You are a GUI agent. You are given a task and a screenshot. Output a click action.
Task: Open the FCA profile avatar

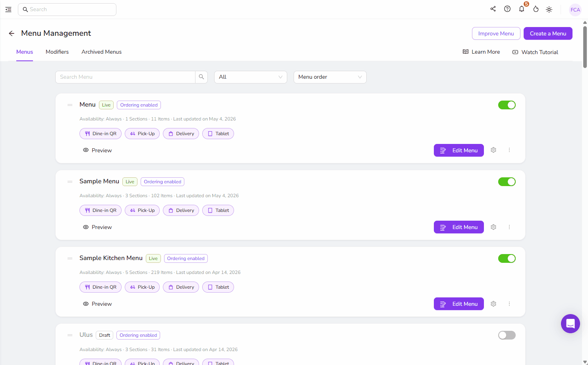[575, 10]
